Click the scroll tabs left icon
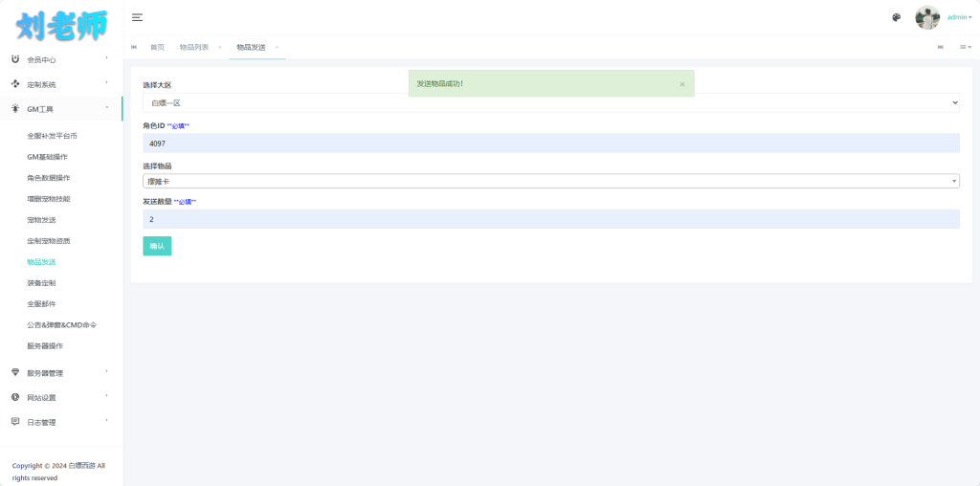Image resolution: width=980 pixels, height=486 pixels. coord(134,48)
